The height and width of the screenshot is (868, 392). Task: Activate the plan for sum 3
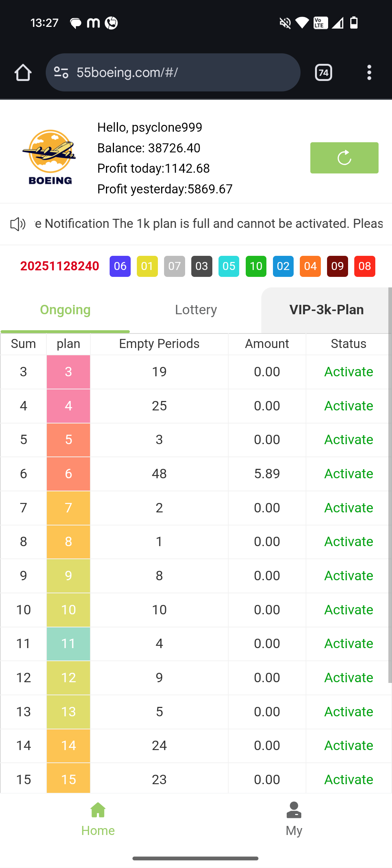coord(348,372)
